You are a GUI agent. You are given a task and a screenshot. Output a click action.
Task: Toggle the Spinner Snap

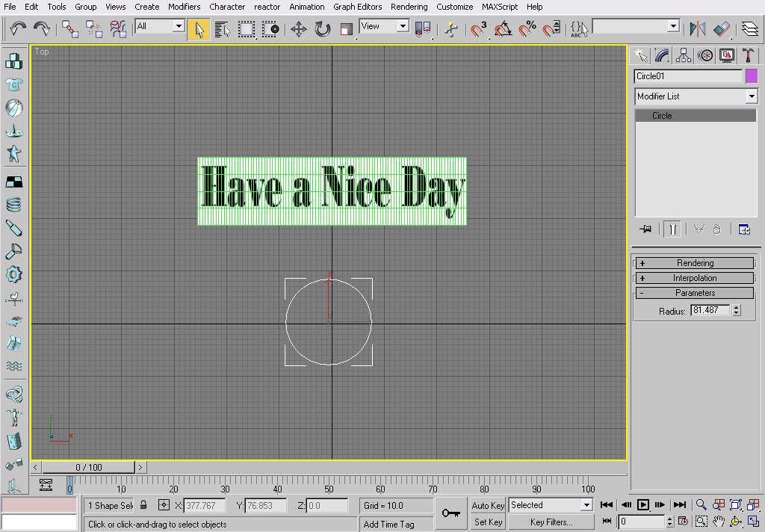[x=551, y=29]
